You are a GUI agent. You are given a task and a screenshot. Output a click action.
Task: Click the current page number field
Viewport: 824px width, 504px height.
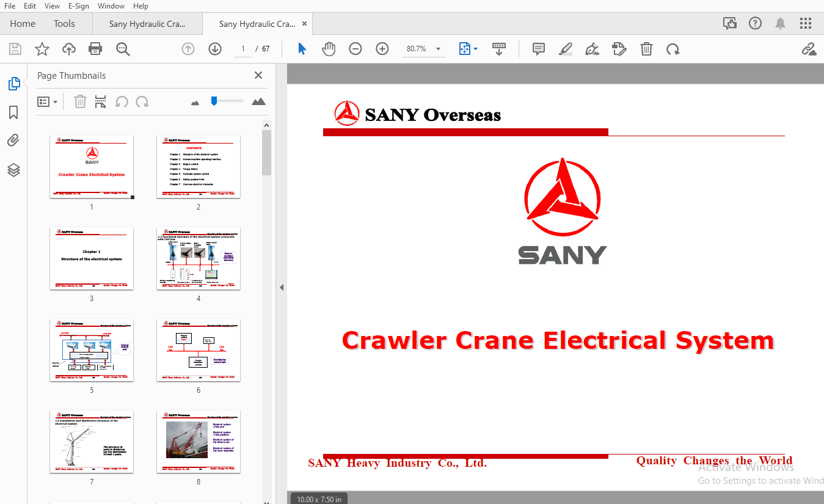(x=243, y=49)
